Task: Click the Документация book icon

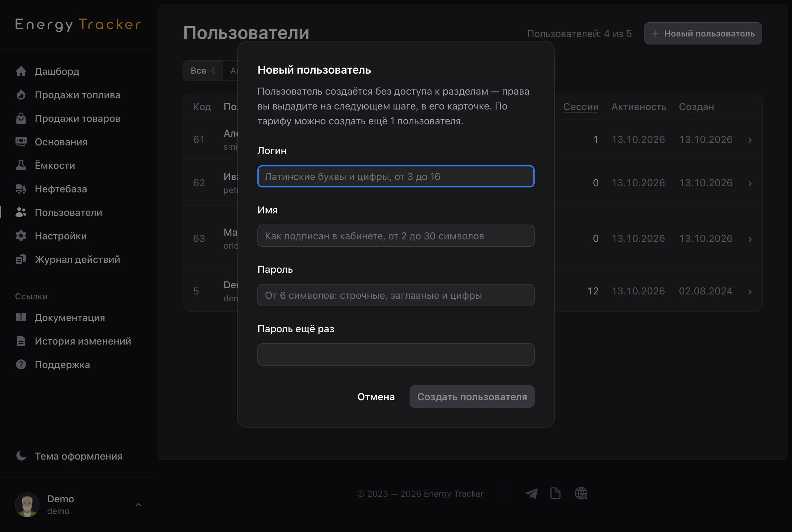Action: (x=21, y=317)
